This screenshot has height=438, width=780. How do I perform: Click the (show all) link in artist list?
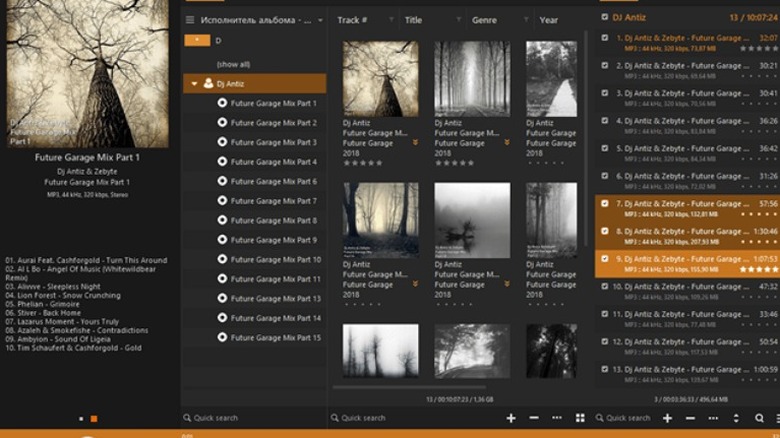pos(233,64)
